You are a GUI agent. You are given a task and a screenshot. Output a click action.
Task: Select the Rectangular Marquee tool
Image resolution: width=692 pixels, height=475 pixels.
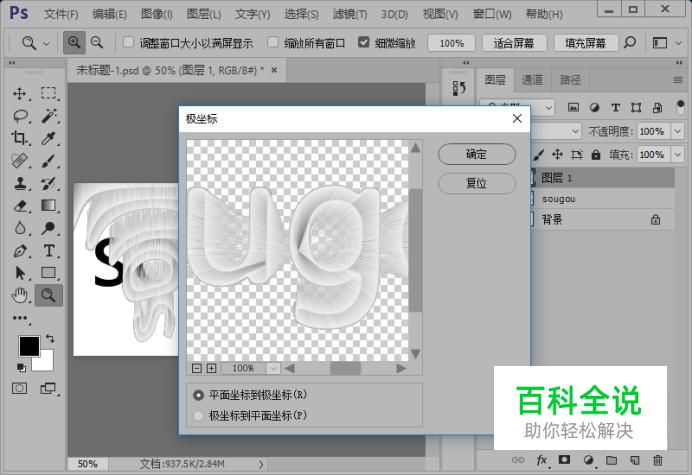click(x=49, y=94)
